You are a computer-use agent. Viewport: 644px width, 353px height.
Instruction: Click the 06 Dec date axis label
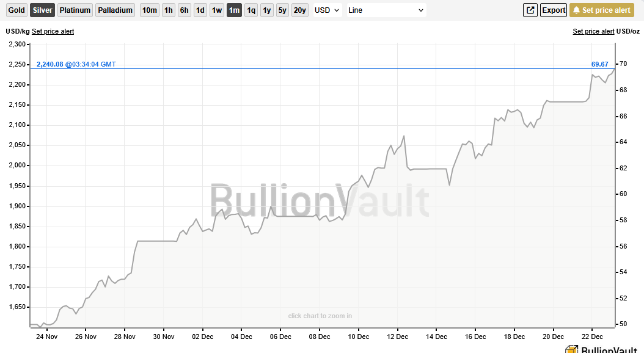(280, 337)
